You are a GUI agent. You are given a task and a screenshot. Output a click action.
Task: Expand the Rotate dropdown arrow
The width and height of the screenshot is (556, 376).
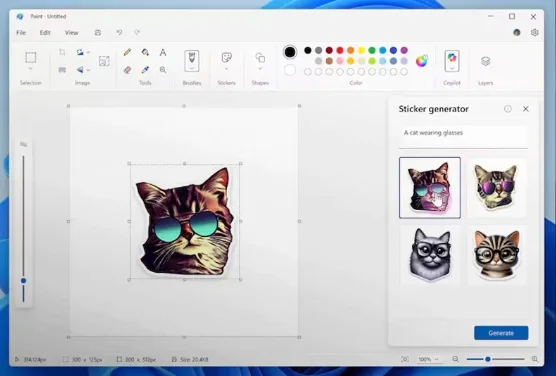88,52
